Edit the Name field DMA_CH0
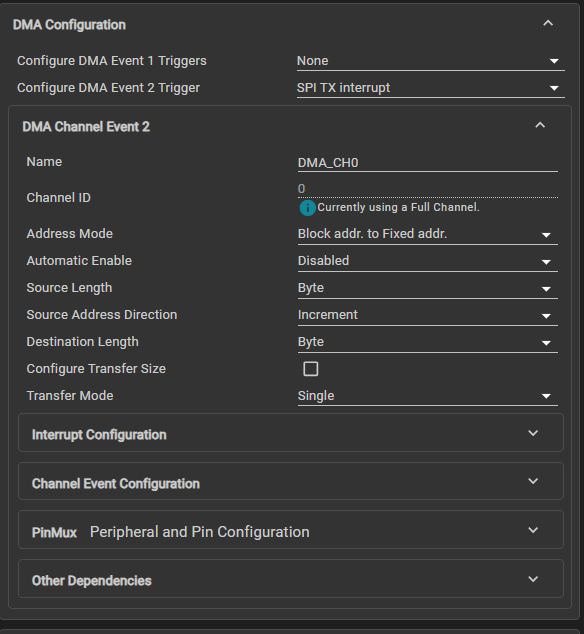Screen dimensions: 584x634 pos(427,163)
